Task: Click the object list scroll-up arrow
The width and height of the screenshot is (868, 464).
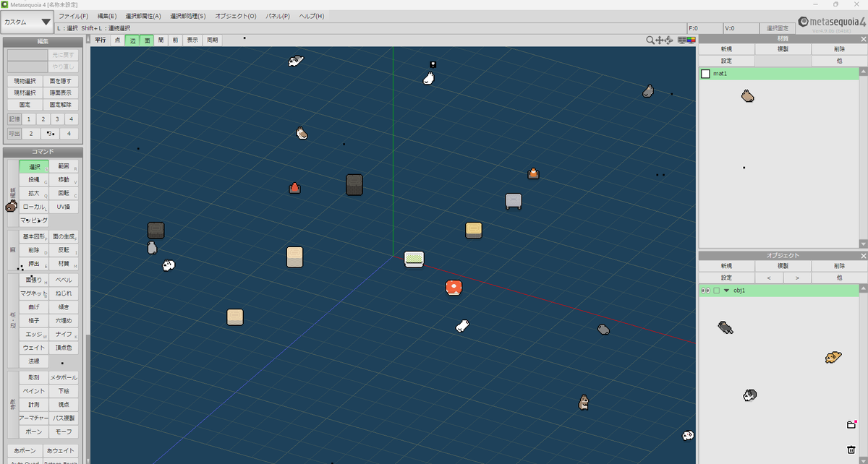Action: (863, 288)
